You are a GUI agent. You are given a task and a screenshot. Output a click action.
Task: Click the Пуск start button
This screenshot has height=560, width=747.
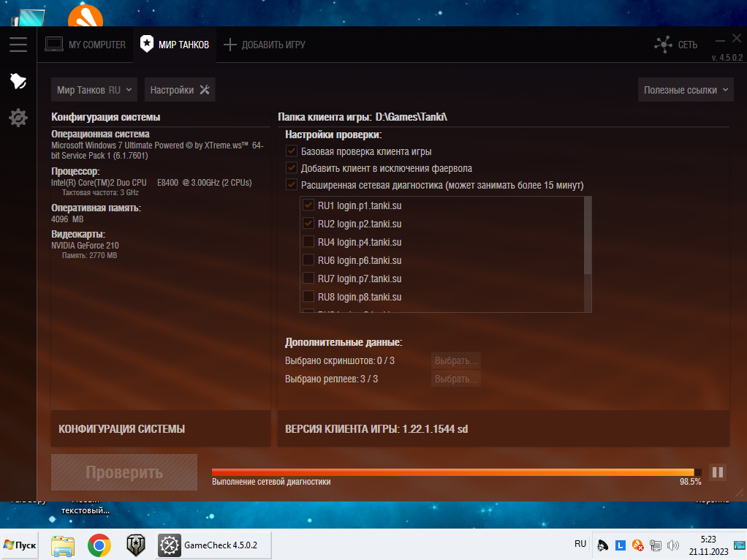click(x=20, y=545)
